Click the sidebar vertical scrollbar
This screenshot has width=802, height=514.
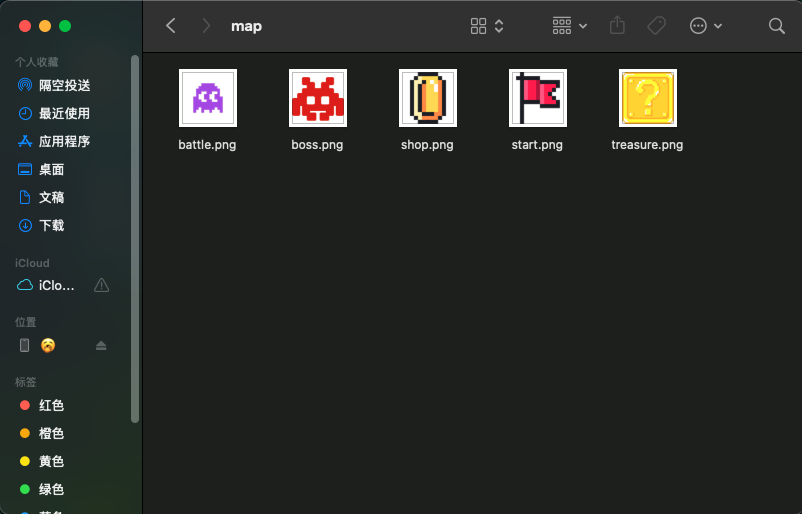135,239
